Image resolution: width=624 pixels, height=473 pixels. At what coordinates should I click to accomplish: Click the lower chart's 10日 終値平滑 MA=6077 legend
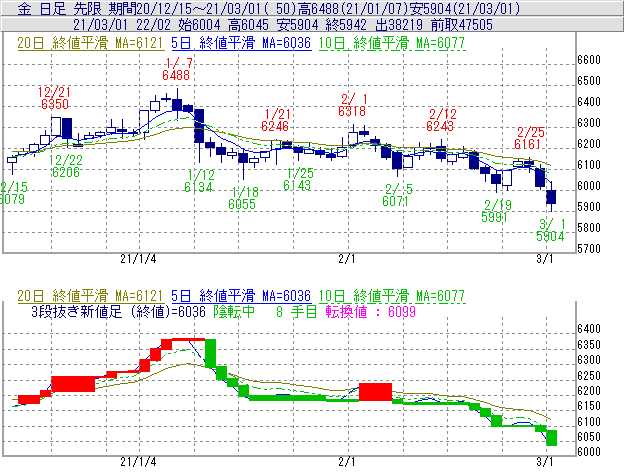point(392,296)
